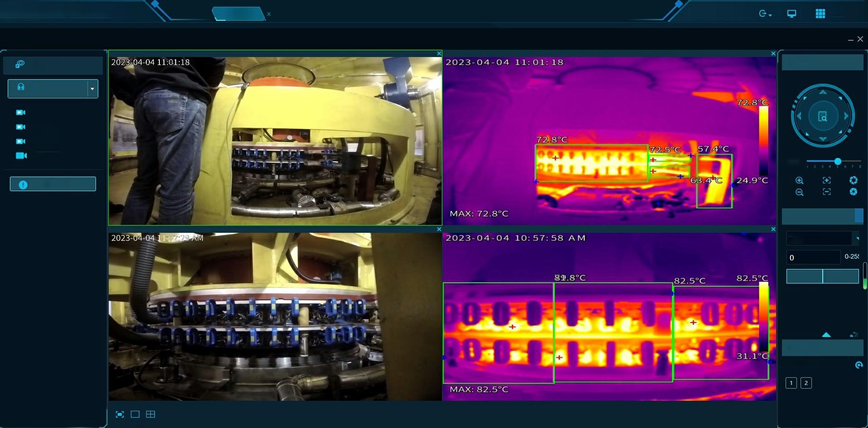Click the PTZ center search icon
The width and height of the screenshot is (868, 428).
click(823, 116)
